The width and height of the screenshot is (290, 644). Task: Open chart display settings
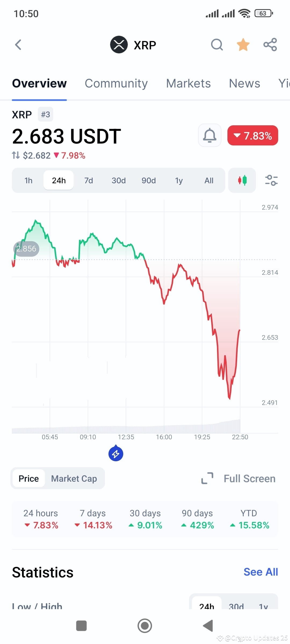coord(271,180)
